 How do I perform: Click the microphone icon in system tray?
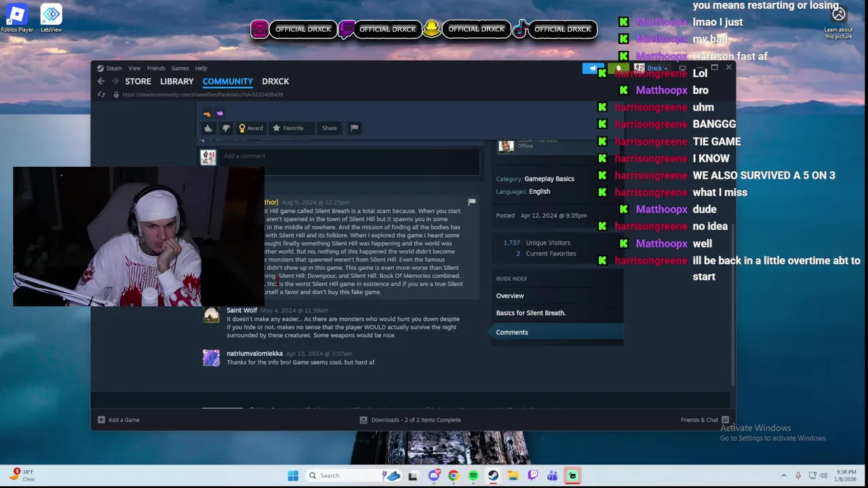click(x=798, y=476)
